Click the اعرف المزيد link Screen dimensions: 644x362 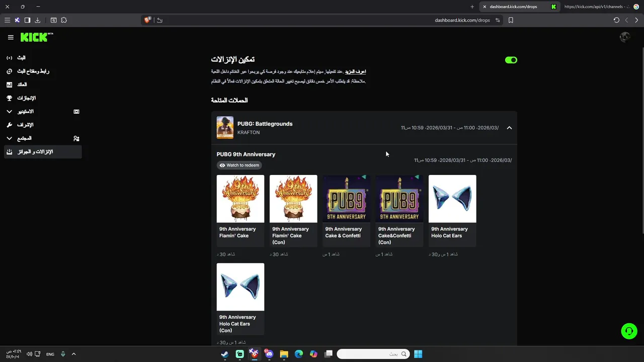(x=355, y=71)
